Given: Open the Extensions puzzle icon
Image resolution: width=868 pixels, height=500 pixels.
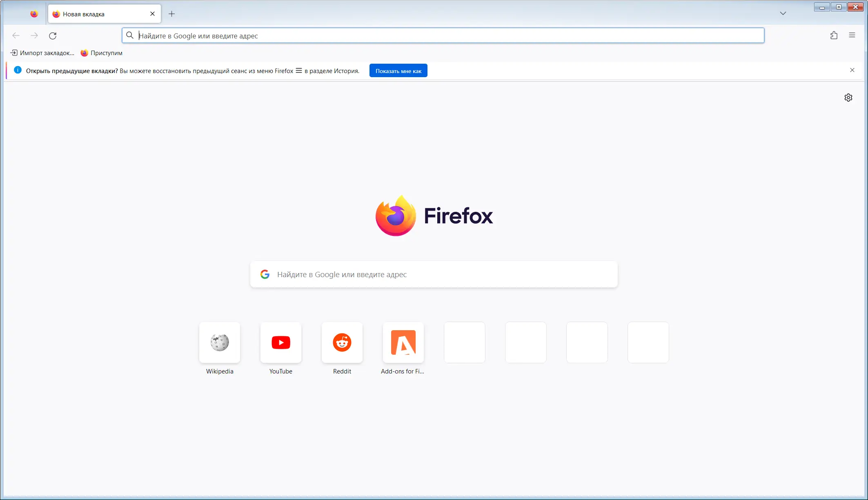Looking at the screenshot, I should pos(834,36).
